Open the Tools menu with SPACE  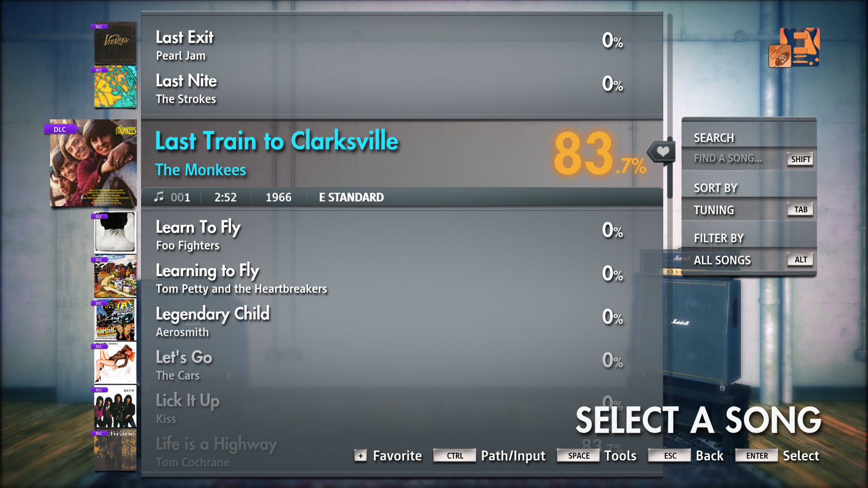(575, 456)
